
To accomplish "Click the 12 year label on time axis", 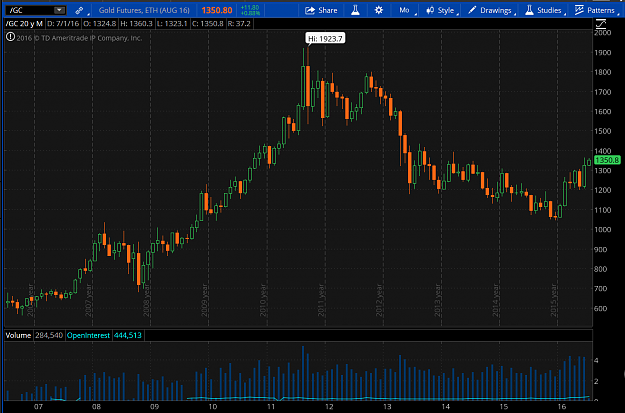I will [329, 407].
